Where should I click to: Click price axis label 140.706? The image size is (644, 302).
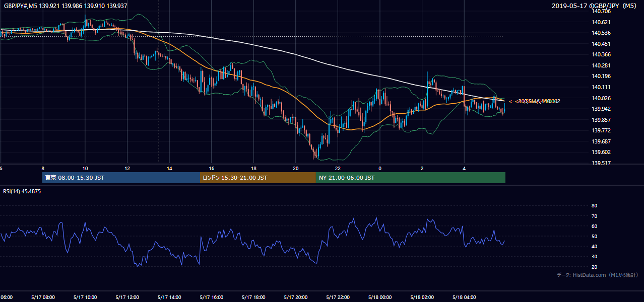tap(601, 11)
